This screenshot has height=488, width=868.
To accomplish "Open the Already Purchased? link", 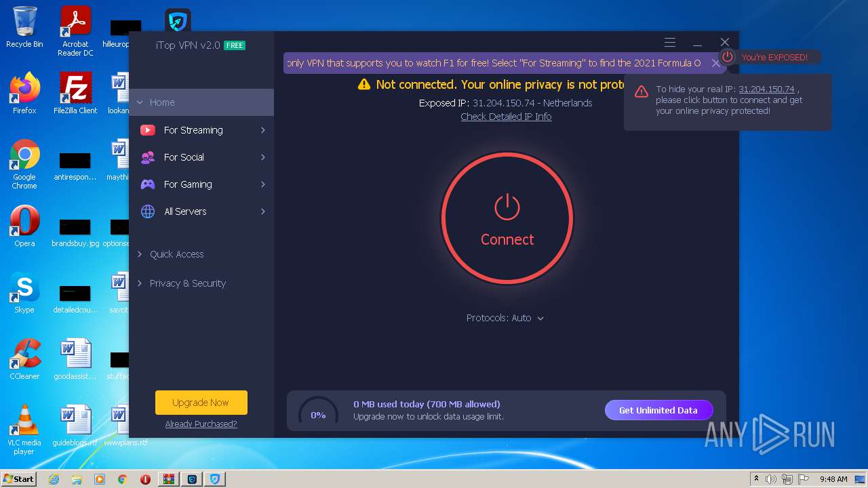I will 201,424.
